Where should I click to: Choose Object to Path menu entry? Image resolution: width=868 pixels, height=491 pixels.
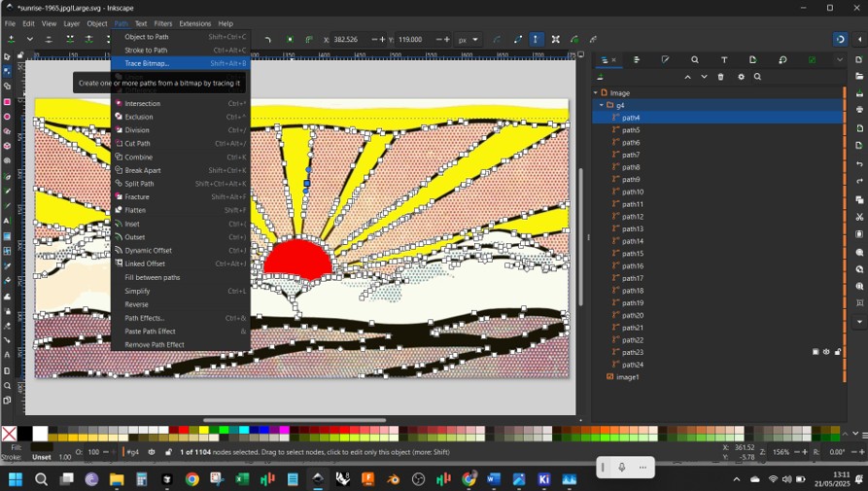pos(181,37)
